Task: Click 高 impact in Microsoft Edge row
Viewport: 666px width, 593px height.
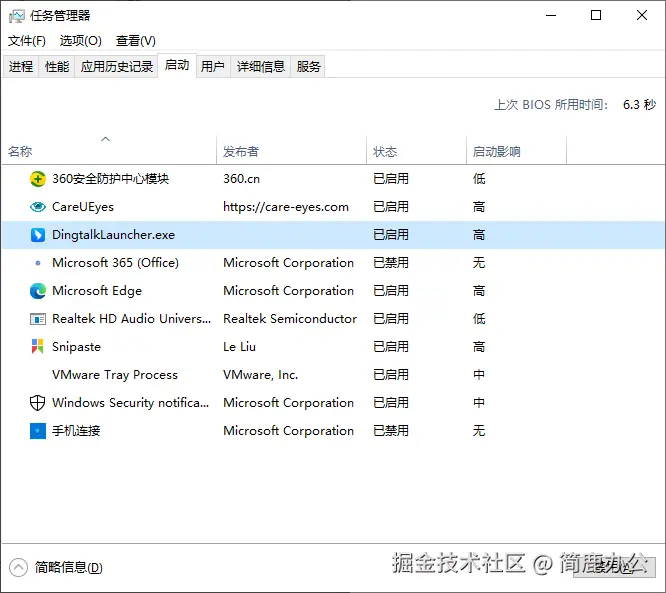Action: (x=479, y=291)
